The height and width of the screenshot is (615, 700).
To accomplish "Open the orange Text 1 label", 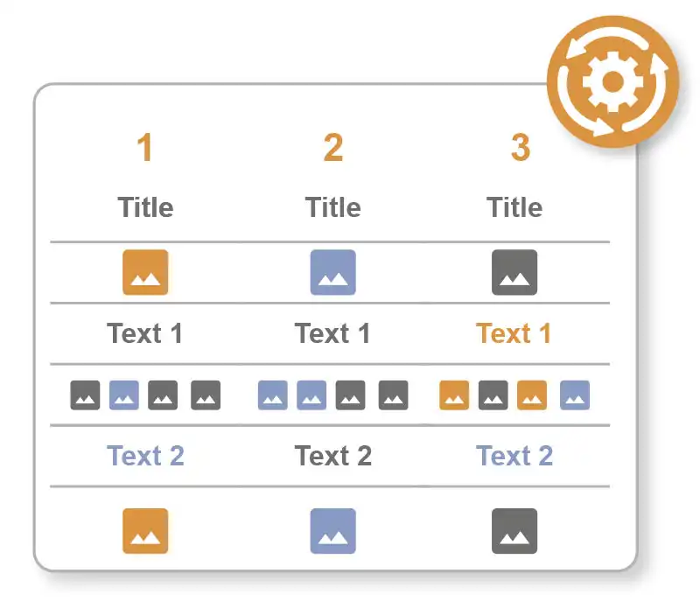I will click(514, 333).
